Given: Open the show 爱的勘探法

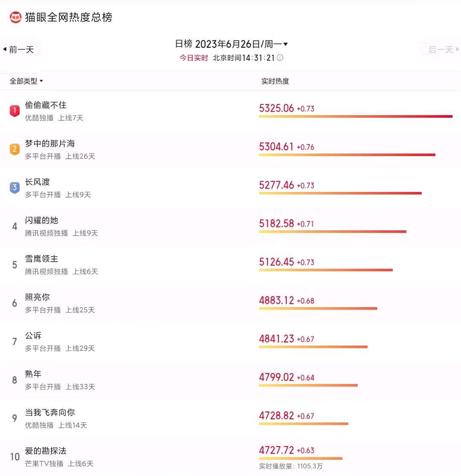Looking at the screenshot, I should 46,451.
